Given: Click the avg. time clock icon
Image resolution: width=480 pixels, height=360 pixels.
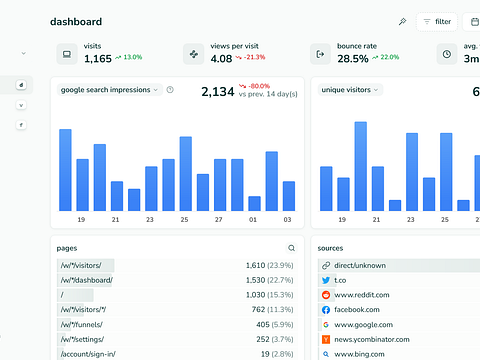Looking at the screenshot, I should pos(447,54).
